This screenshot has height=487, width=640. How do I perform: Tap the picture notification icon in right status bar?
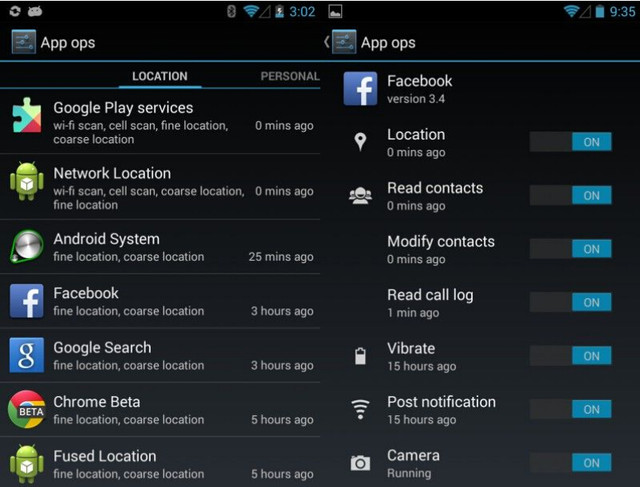(335, 11)
